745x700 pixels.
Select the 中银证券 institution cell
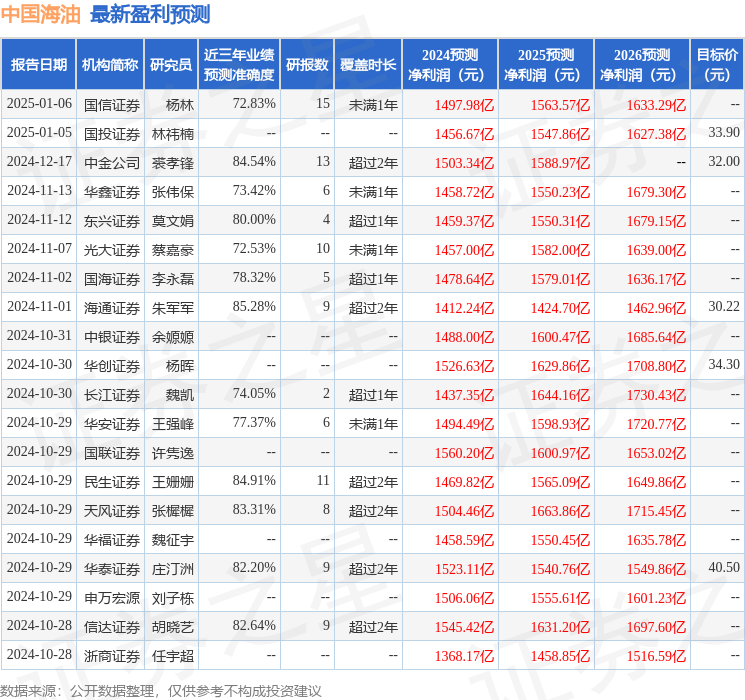pyautogui.click(x=112, y=336)
